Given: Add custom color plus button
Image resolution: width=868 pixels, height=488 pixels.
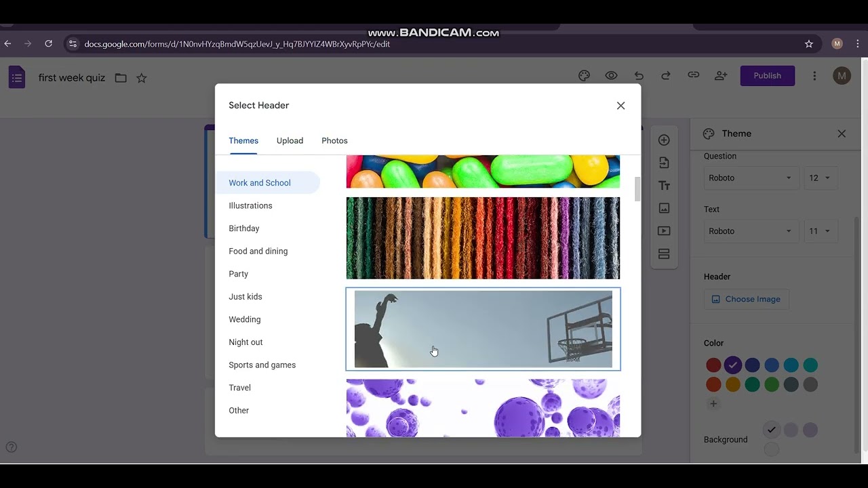Looking at the screenshot, I should (x=713, y=404).
